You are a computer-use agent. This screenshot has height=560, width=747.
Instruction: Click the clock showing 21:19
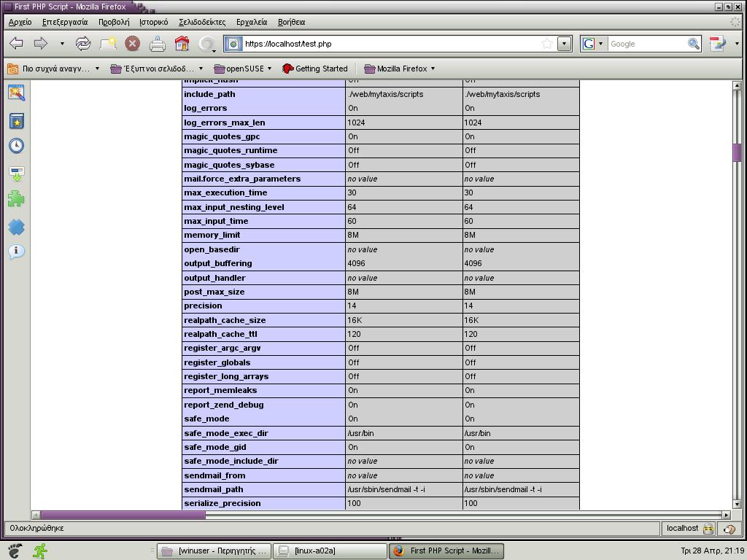point(712,551)
